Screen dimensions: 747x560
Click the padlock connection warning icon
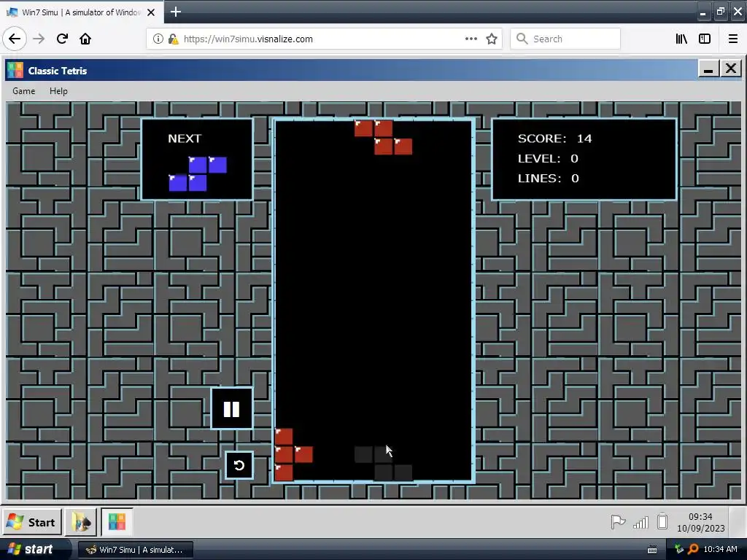click(x=173, y=39)
